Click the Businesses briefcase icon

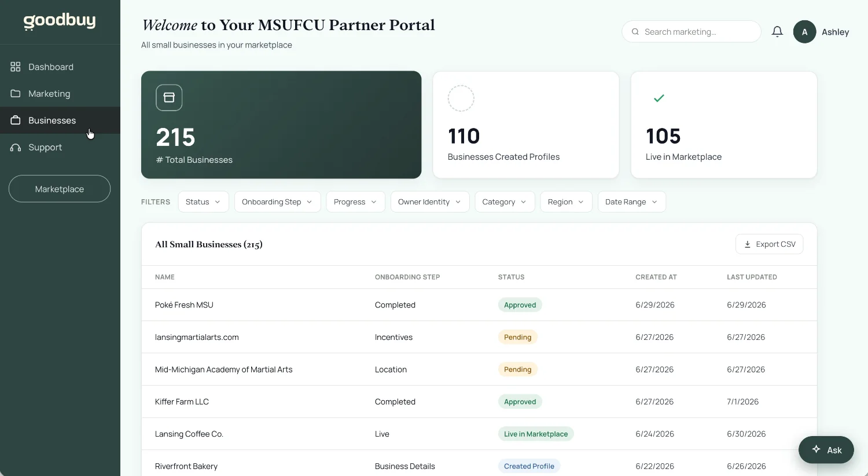(x=16, y=120)
